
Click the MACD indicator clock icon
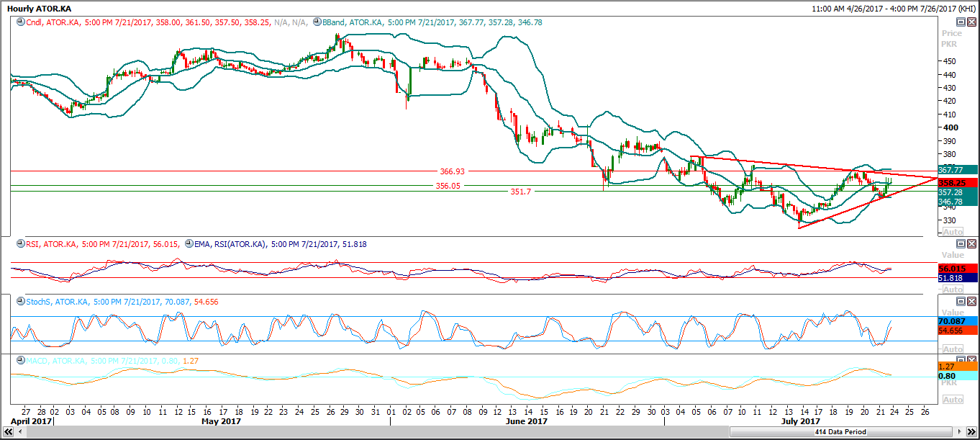coord(20,360)
